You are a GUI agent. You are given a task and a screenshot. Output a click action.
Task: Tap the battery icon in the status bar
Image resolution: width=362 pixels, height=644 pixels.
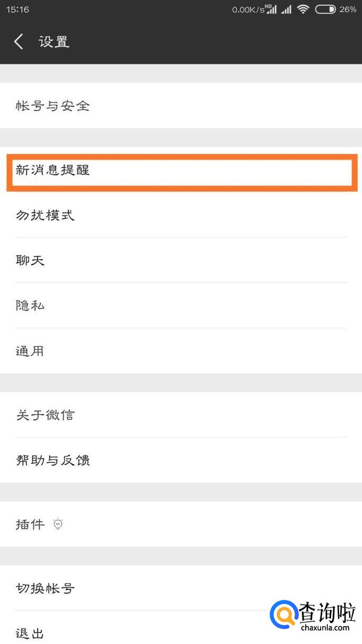click(x=325, y=9)
